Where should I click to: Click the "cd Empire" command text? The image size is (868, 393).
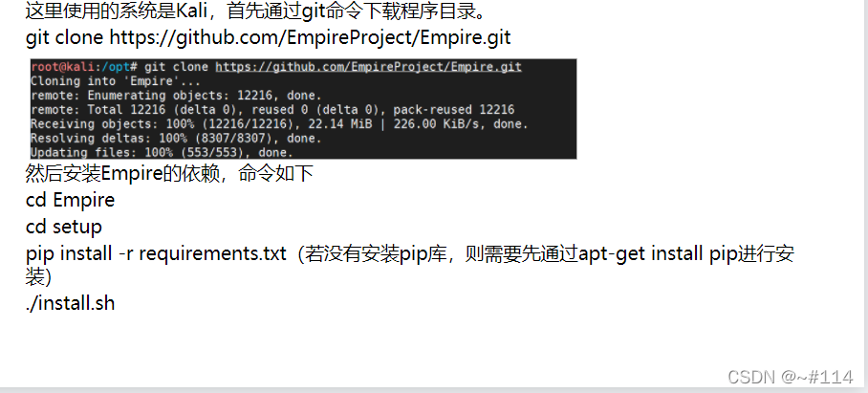(x=71, y=200)
